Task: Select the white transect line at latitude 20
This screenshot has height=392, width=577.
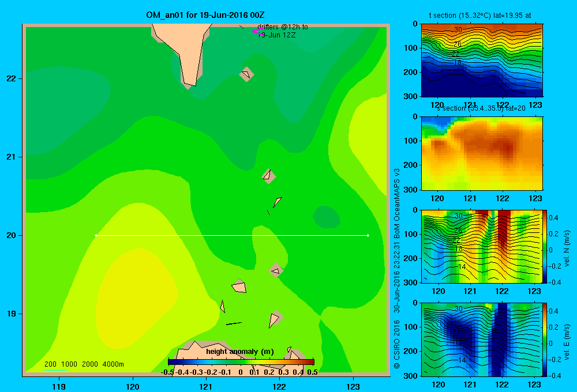Action: [x=232, y=235]
